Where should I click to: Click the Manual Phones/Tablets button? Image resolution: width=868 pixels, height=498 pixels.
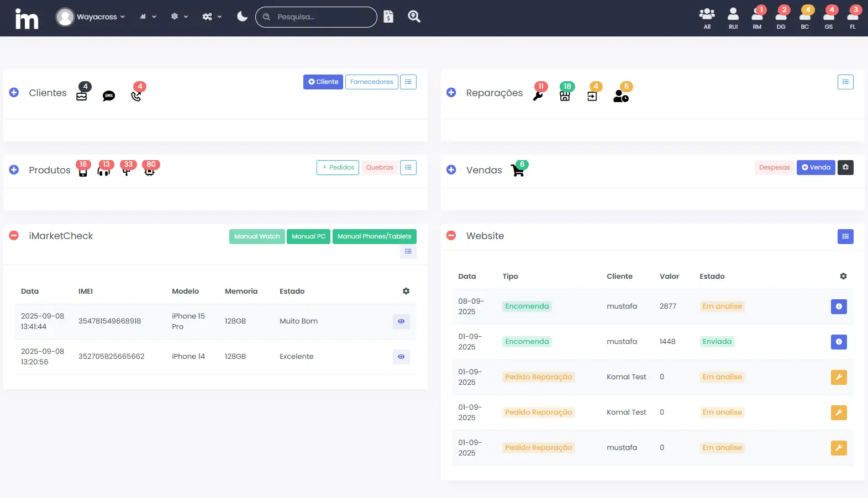(x=374, y=236)
